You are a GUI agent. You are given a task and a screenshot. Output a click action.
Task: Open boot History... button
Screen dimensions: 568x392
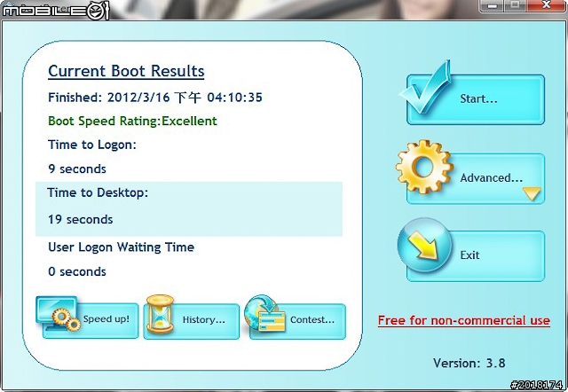coord(192,321)
